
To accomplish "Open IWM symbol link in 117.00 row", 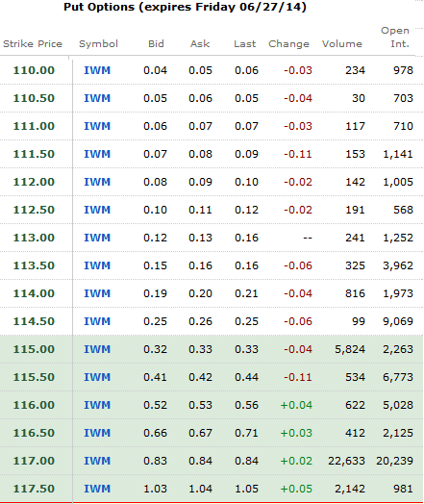I will pos(97,461).
